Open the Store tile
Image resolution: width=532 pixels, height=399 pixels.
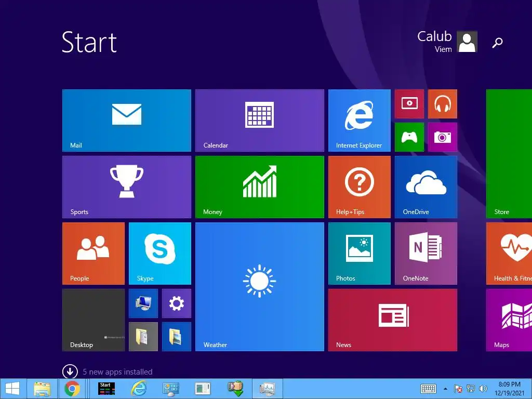pos(509,154)
